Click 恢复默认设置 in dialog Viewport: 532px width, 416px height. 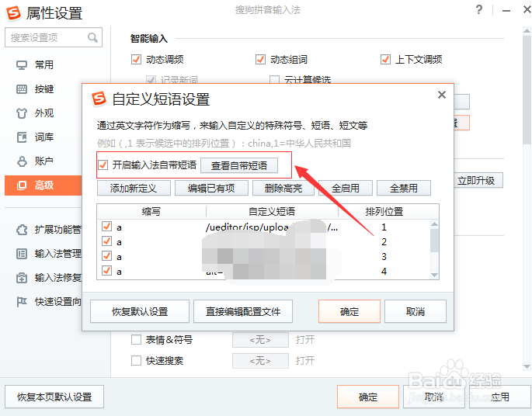[140, 311]
